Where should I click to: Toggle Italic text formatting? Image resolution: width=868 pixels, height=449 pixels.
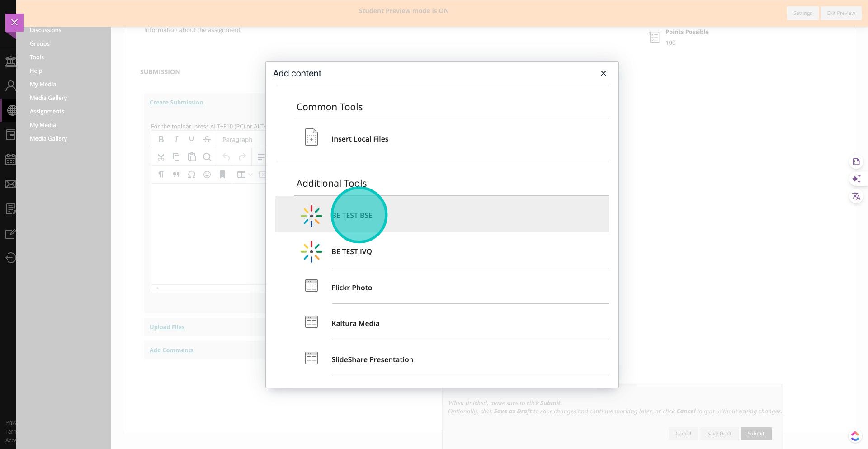[176, 140]
